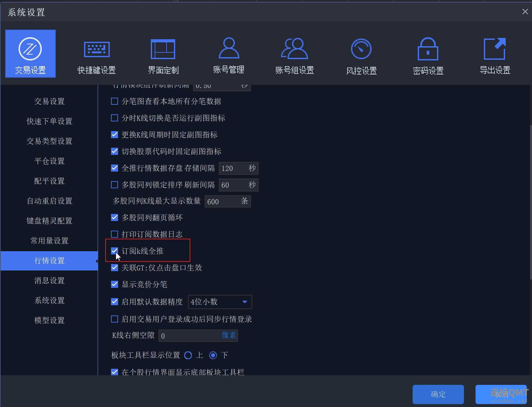The height and width of the screenshot is (407, 532).
Task: Enable 分笔图查看本地所有分笔数据 checkbox
Action: click(115, 102)
